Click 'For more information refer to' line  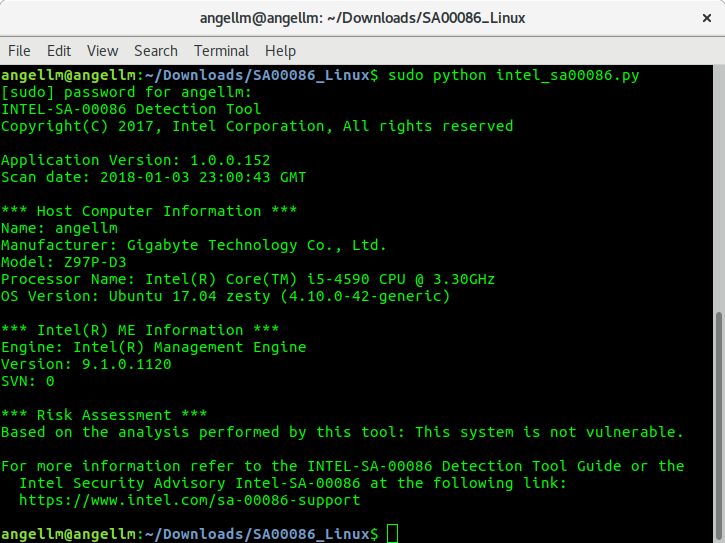point(343,466)
